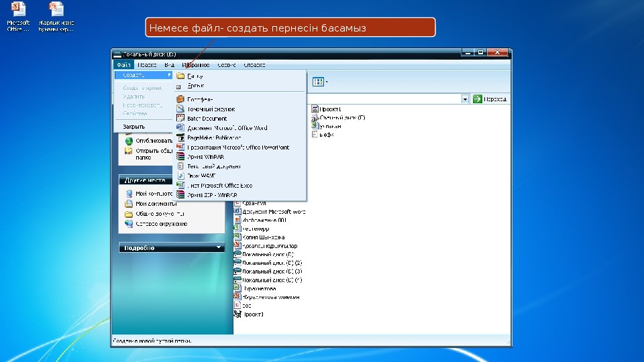Collapse the Подробно panel chevron
Screen dimensions: 644x362
219,247
